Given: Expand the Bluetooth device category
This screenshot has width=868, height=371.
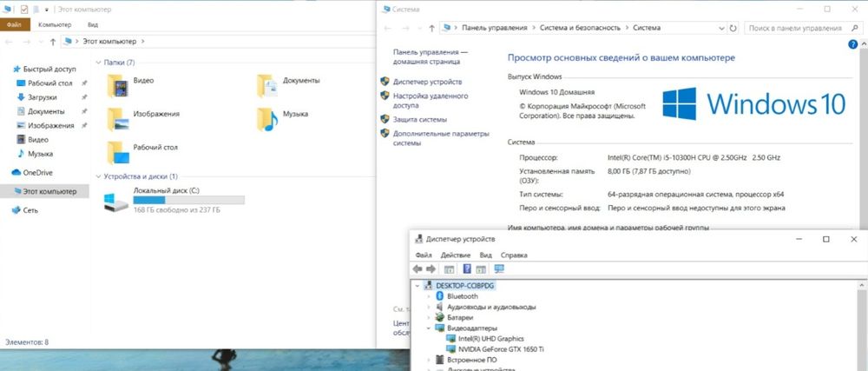Looking at the screenshot, I should (x=427, y=296).
